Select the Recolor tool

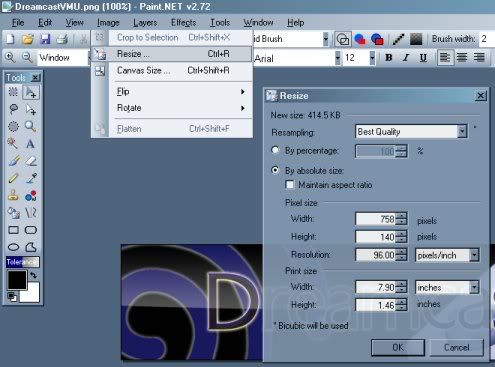point(31,196)
